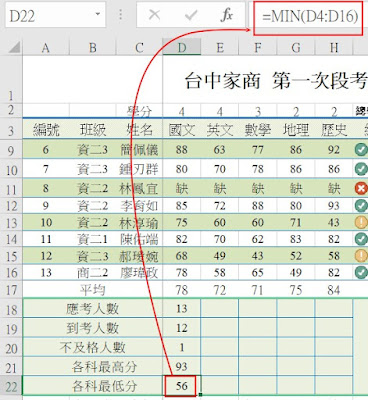368x400 pixels.
Task: Click the formula bar options dots handle
Action: [121, 15]
